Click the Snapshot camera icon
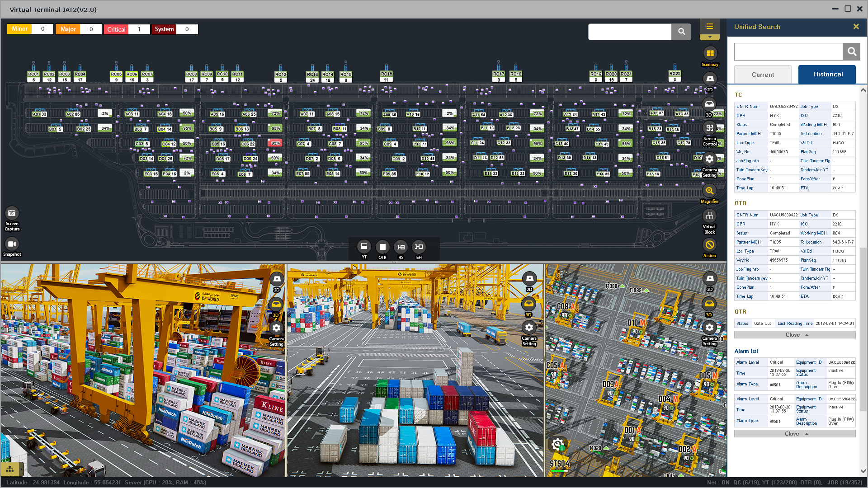 [x=12, y=244]
